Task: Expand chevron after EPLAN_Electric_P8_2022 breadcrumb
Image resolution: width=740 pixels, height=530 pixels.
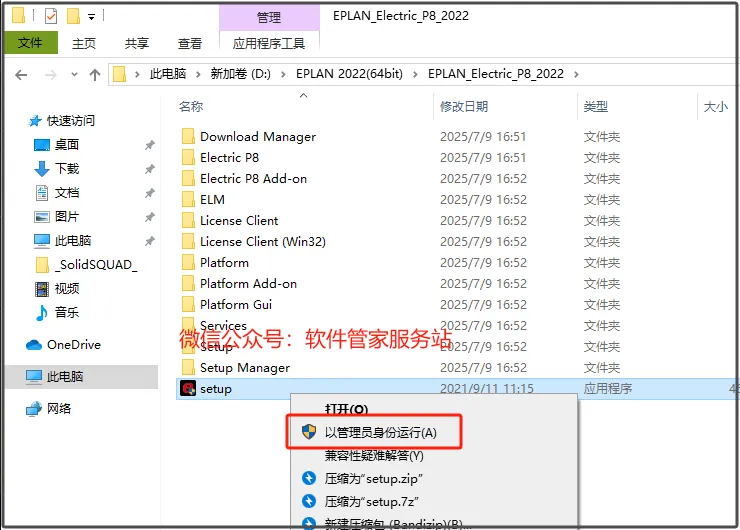Action: click(576, 75)
